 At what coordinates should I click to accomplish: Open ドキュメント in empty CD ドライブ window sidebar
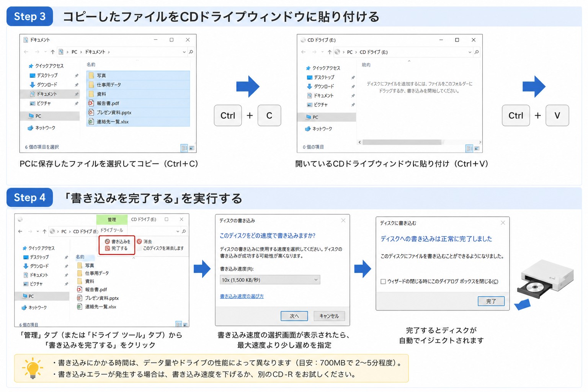(320, 95)
